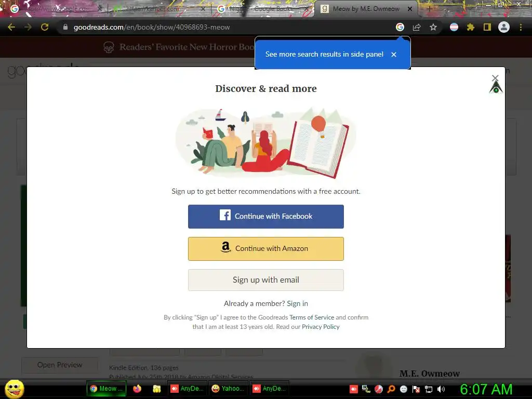532x399 pixels.
Task: Click the 6:07 AM clock
Action: [x=486, y=389]
